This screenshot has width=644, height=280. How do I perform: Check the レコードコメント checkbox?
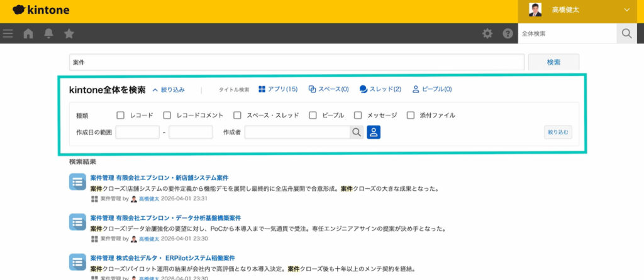pyautogui.click(x=167, y=115)
